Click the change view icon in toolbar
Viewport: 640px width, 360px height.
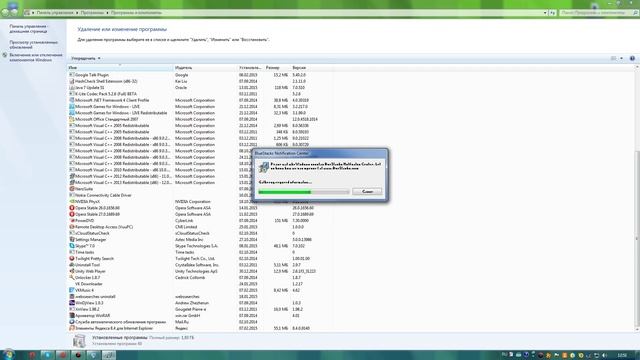613,58
